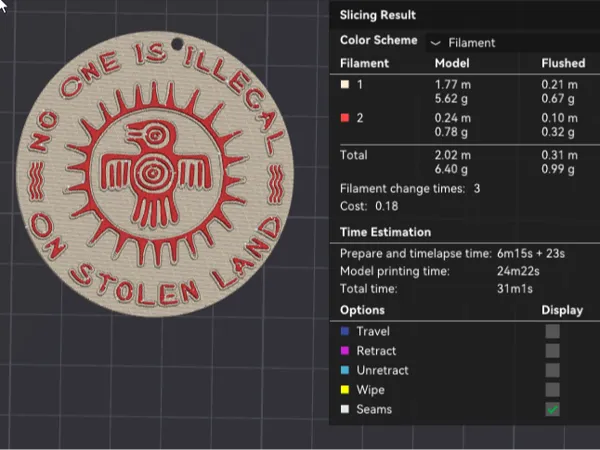
Task: Enable Wipe display checkbox
Action: click(x=552, y=390)
